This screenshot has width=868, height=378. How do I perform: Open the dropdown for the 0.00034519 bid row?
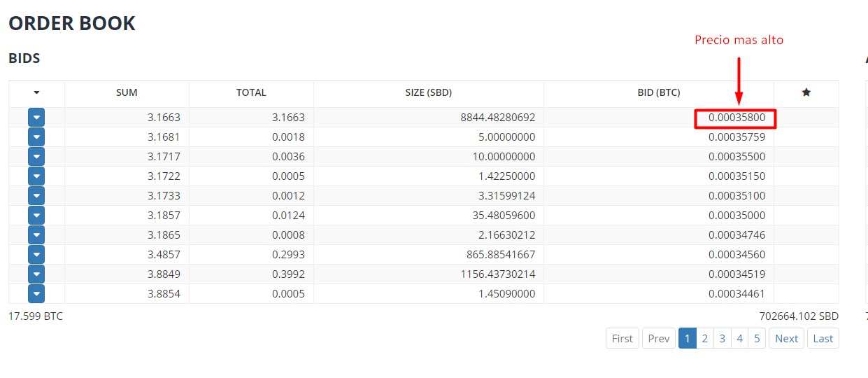[36, 274]
